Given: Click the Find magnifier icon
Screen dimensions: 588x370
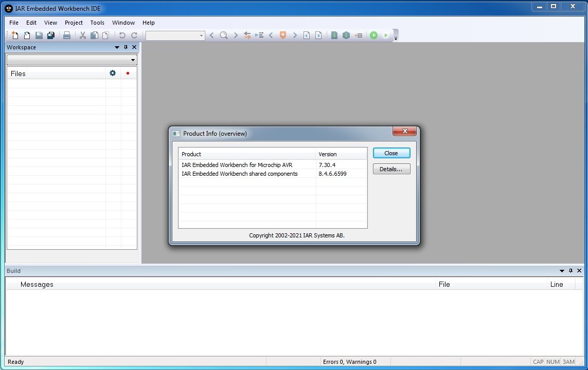Looking at the screenshot, I should coord(224,35).
